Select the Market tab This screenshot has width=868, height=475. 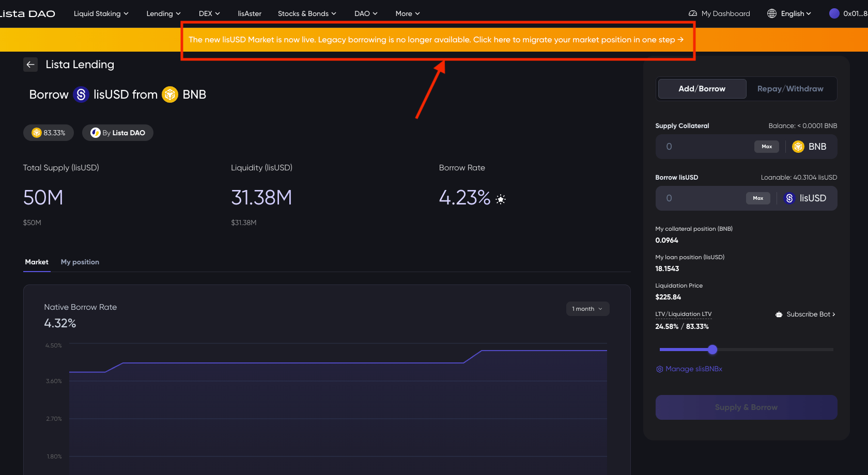point(37,262)
